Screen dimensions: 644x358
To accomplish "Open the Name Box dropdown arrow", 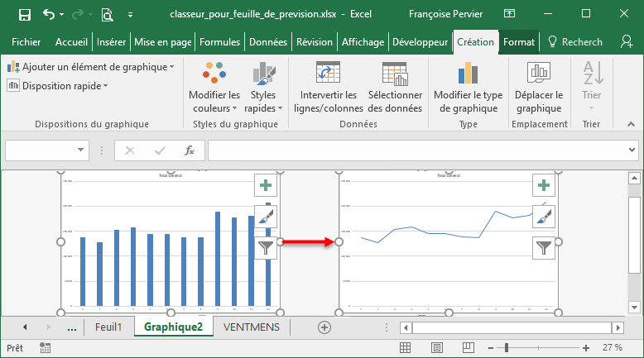I will 81,150.
